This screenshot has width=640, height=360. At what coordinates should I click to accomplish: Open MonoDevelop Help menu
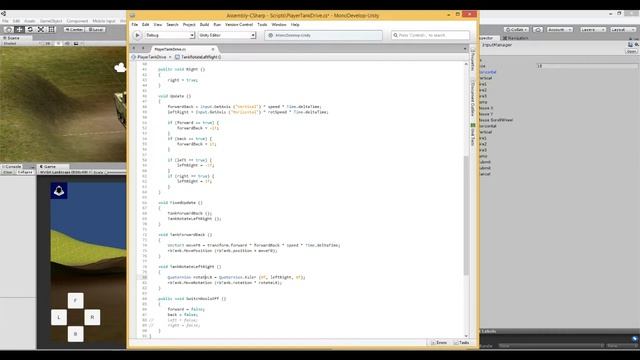(295, 24)
